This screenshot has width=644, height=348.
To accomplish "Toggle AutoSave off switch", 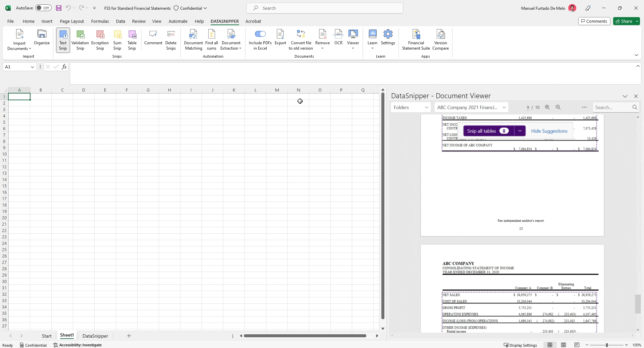I will pyautogui.click(x=43, y=8).
